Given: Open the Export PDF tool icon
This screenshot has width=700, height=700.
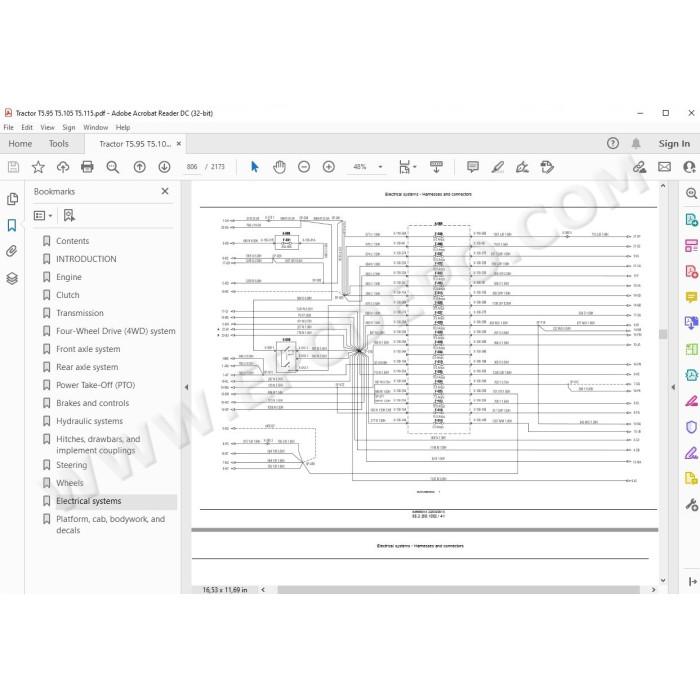Looking at the screenshot, I should click(691, 220).
